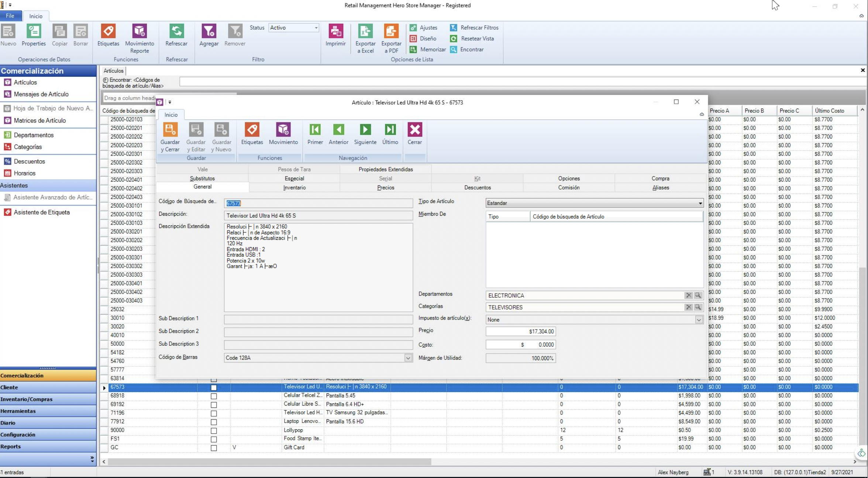This screenshot has width=868, height=478.
Task: Toggle checkbox for Lollypop item row
Action: [214, 430]
